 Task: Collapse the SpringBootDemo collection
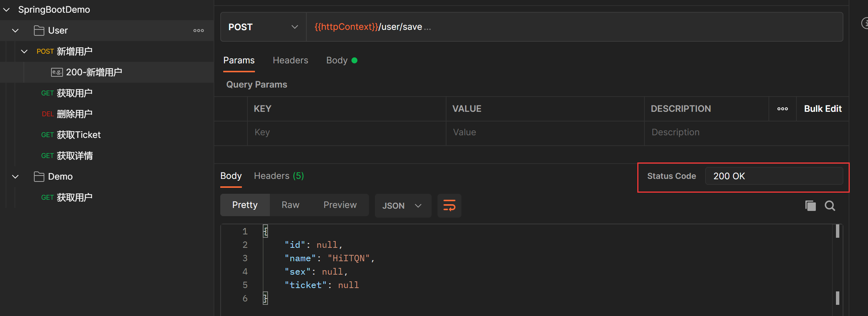pyautogui.click(x=6, y=10)
